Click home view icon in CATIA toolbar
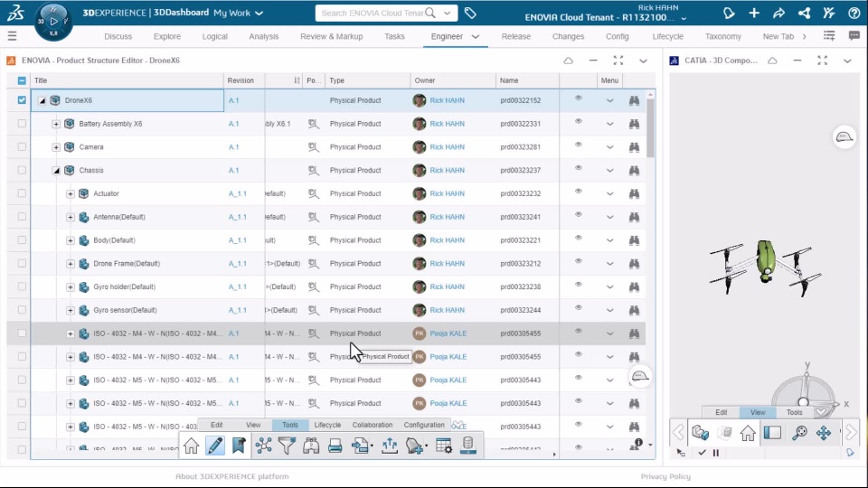Screen dimensions: 868x488 [x=748, y=433]
